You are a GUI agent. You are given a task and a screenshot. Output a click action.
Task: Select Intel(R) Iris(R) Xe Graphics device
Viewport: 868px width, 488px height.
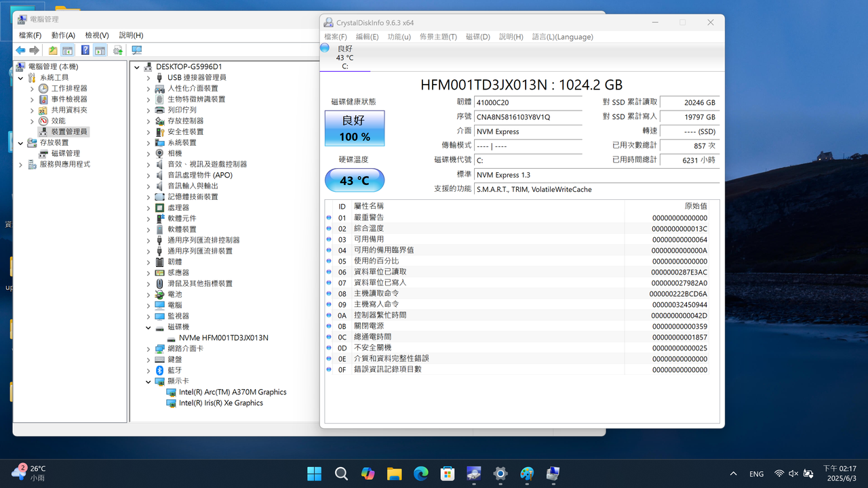pos(221,403)
